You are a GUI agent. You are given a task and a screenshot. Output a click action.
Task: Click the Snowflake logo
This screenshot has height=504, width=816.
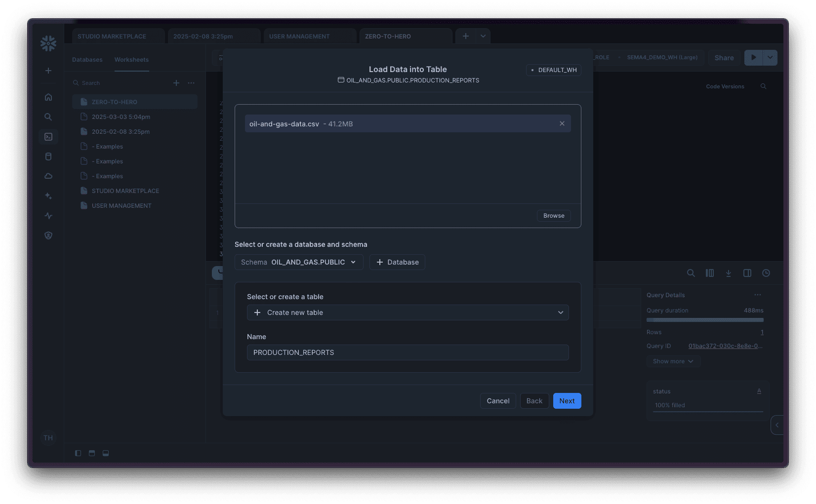coord(48,43)
